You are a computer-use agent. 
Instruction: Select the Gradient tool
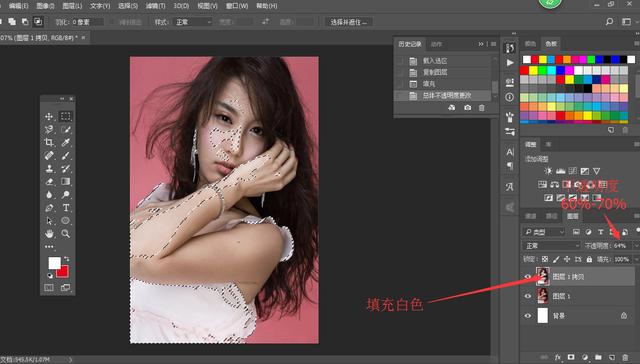point(65,182)
